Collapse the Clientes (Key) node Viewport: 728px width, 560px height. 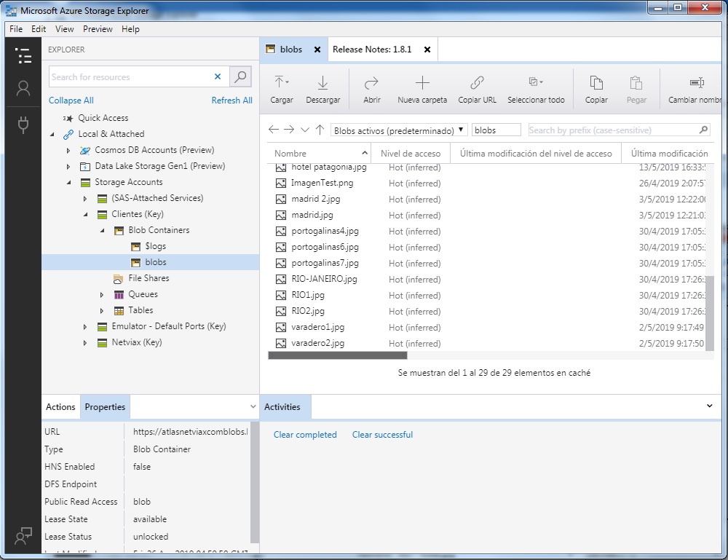86,215
